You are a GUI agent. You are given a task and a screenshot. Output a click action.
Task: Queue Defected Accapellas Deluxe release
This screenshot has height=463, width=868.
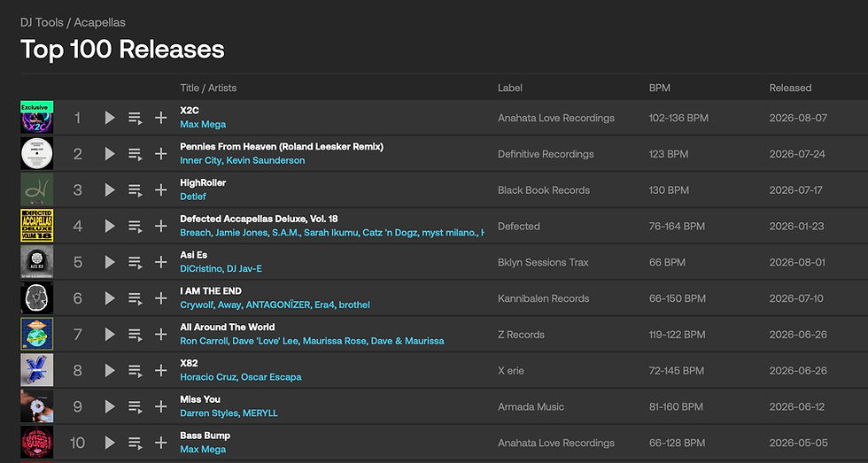coord(135,226)
